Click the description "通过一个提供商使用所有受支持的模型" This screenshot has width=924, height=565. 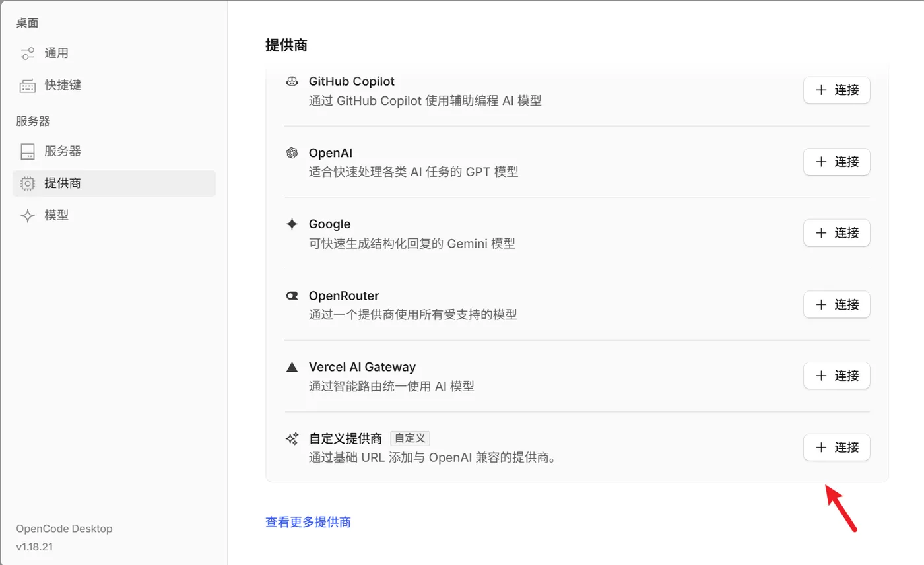pyautogui.click(x=413, y=315)
